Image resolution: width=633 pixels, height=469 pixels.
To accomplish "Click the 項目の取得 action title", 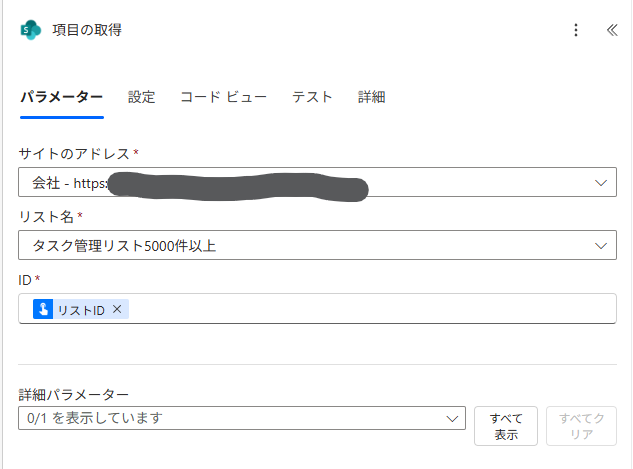I will [87, 30].
